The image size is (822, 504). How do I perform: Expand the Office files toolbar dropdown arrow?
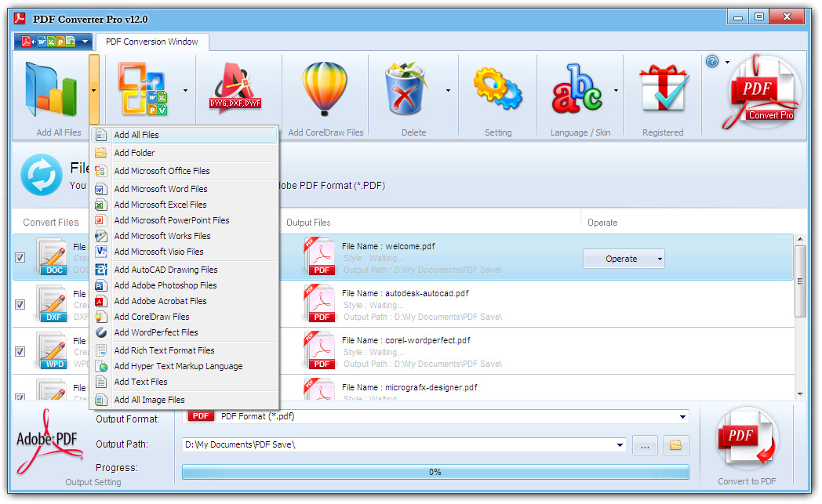186,91
